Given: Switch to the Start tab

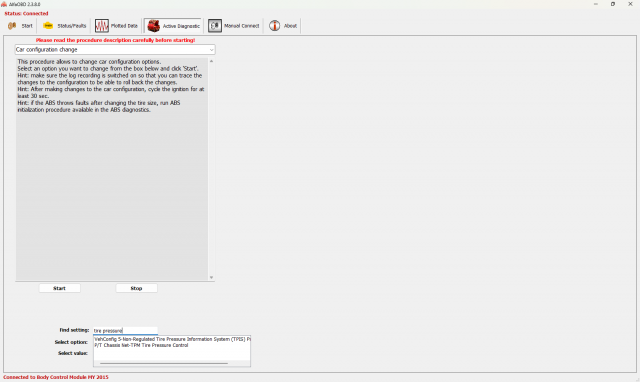Looking at the screenshot, I should (x=20, y=26).
